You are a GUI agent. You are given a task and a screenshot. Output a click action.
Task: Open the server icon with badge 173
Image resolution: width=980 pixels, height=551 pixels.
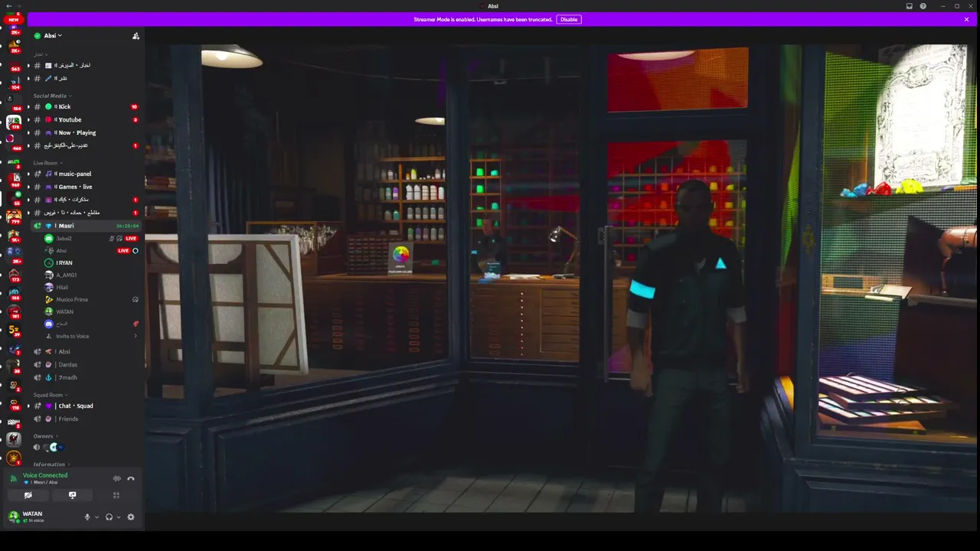pyautogui.click(x=14, y=275)
